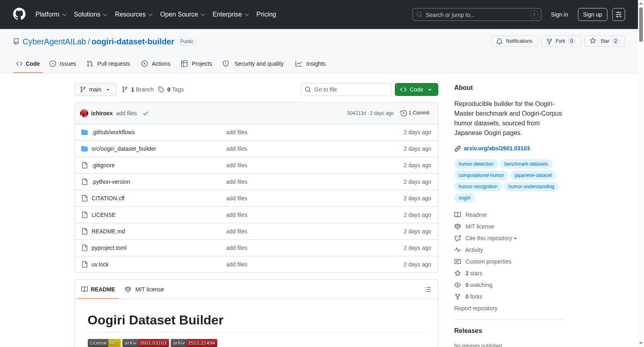Screen dimensions: 644x347
Task: Click the src/oogiri_dataset_builder folder icon
Action: (x=85, y=149)
